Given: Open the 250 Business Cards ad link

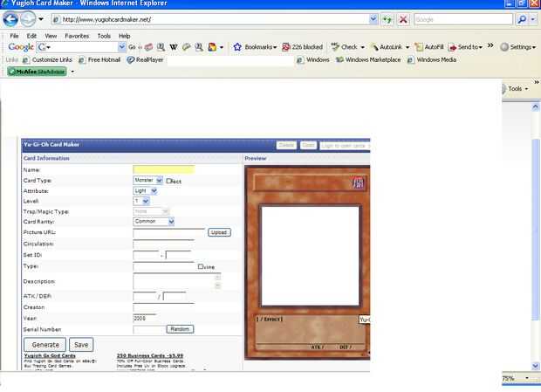Looking at the screenshot, I should pos(150,355).
